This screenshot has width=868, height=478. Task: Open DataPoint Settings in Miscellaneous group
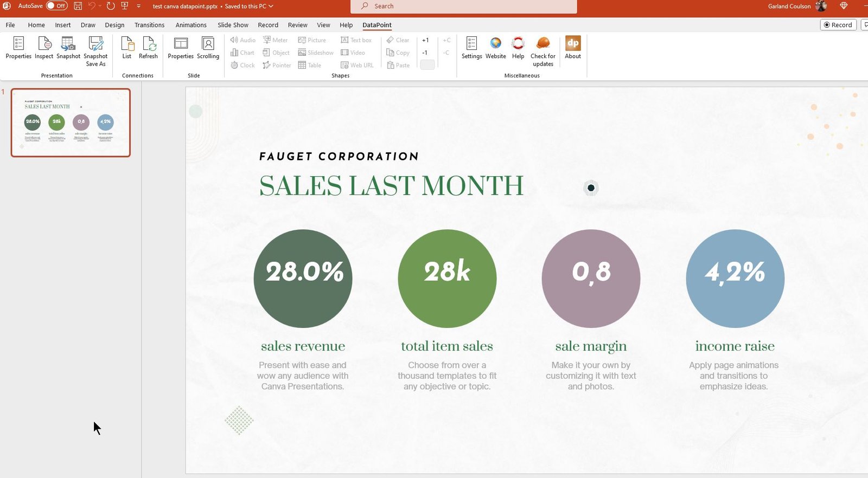click(471, 48)
